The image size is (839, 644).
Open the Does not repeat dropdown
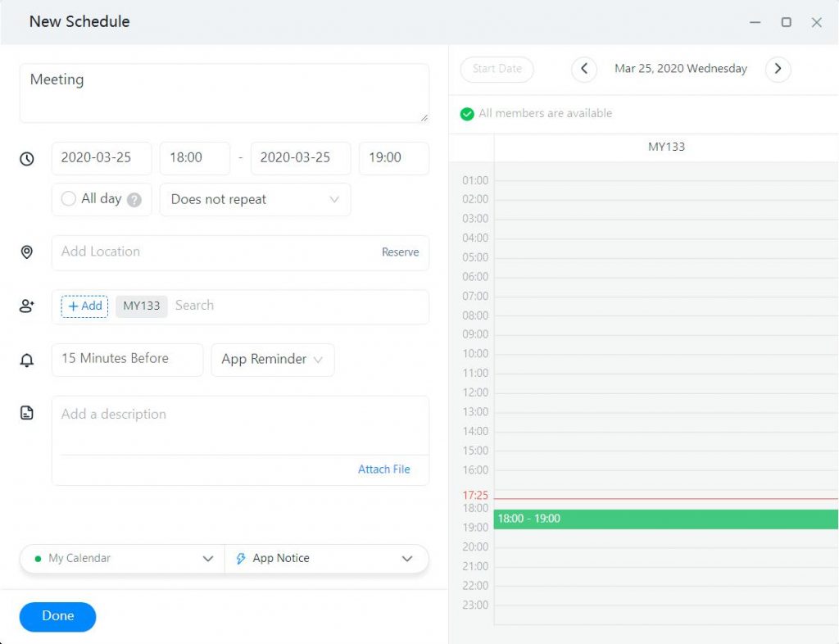click(255, 200)
